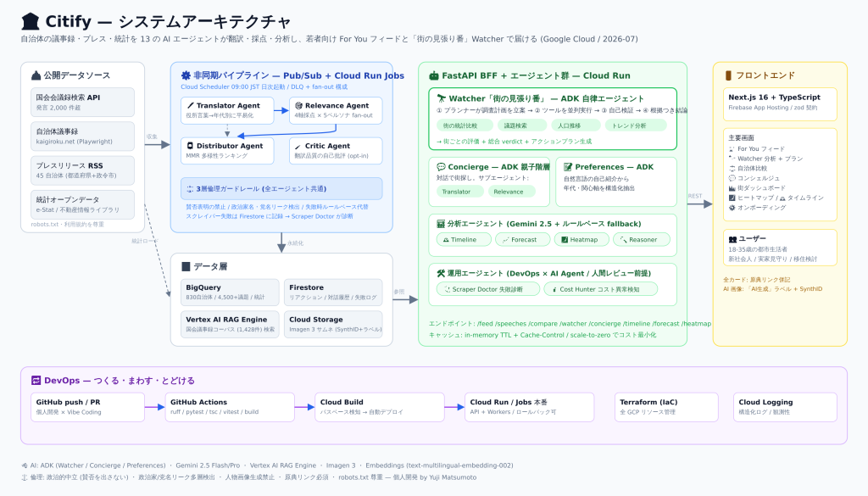Click the tools icon beside 運用エージェント
Screen dimensions: 868x496
point(441,273)
